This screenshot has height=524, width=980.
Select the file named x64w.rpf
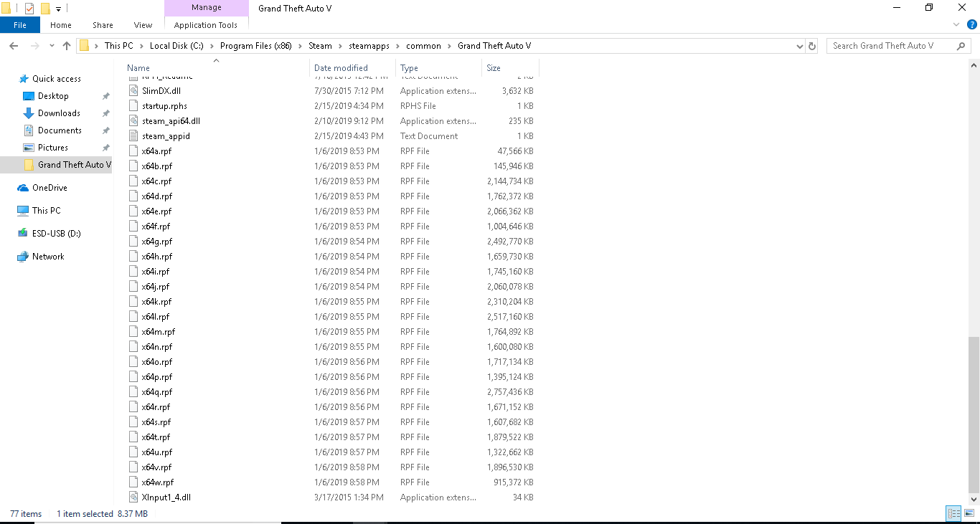158,482
